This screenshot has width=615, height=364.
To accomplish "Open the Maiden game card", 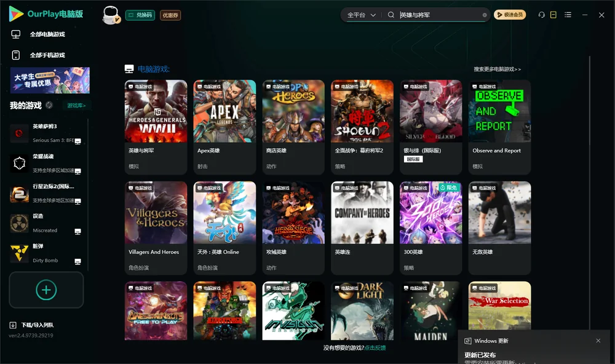I will (x=430, y=311).
